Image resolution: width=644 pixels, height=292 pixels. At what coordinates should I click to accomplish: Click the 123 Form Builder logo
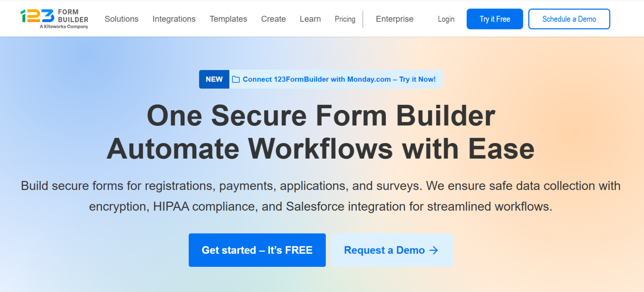[54, 16]
